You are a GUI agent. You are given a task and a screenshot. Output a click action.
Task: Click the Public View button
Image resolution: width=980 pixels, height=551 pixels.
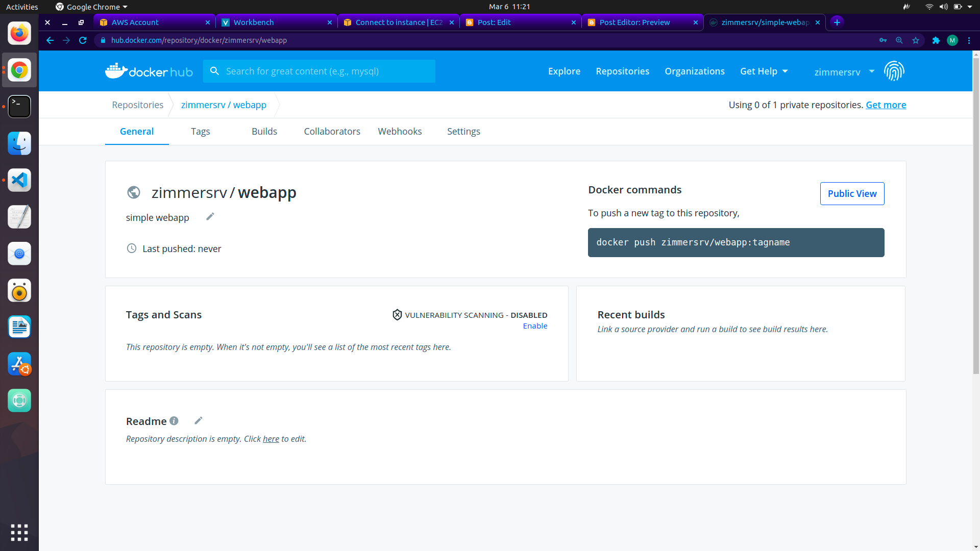(852, 194)
